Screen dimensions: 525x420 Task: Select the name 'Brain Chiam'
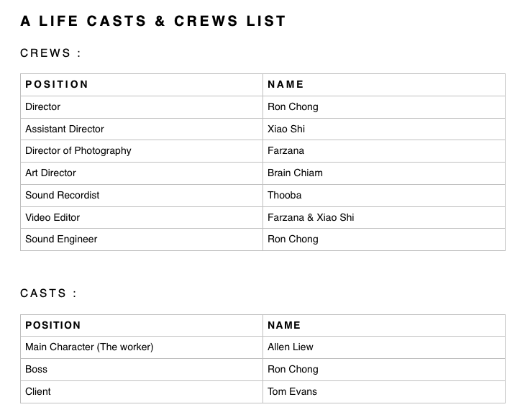(295, 173)
